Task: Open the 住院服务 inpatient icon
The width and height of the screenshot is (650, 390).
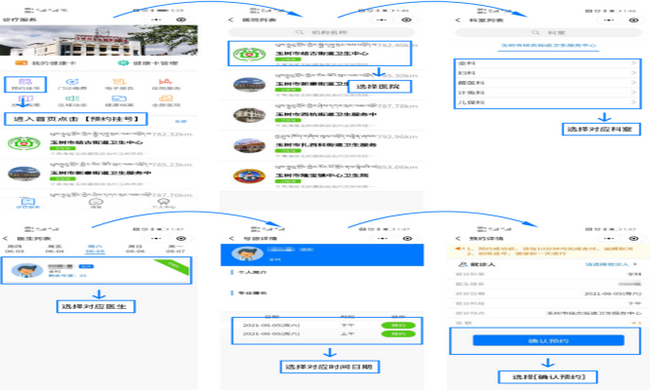Action: pos(165,82)
